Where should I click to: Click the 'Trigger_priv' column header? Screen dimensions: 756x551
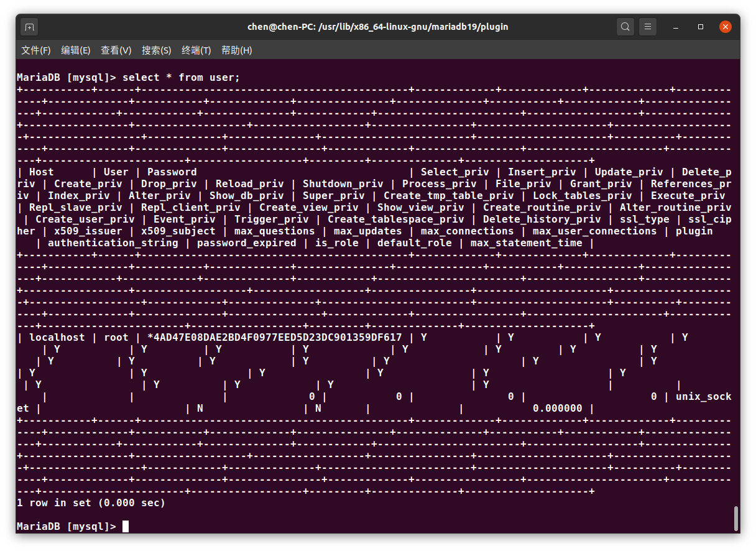(x=272, y=220)
